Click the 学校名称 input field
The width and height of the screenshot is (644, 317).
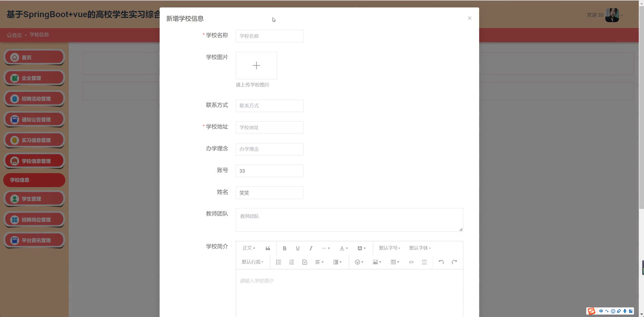pyautogui.click(x=269, y=36)
